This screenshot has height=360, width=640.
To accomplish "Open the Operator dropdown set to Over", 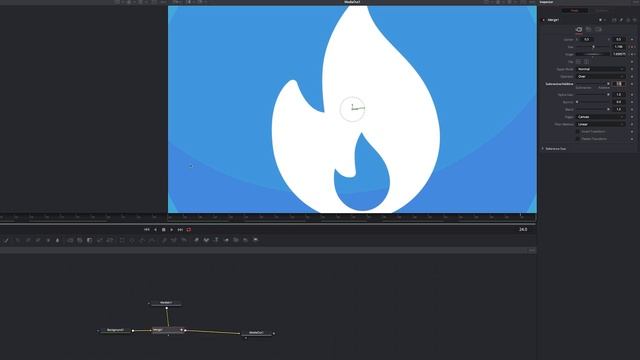I will (600, 76).
